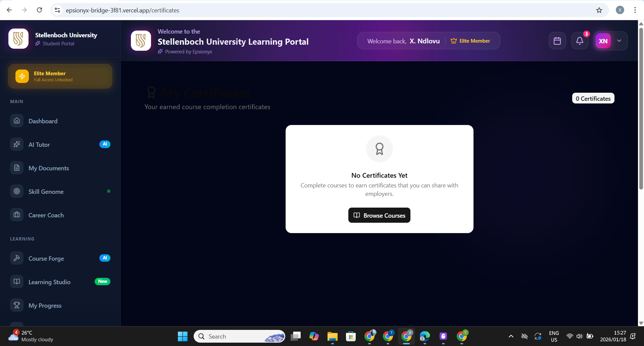The width and height of the screenshot is (644, 346).
Task: Click the AI badge next to AI Tutor
Action: [x=105, y=144]
